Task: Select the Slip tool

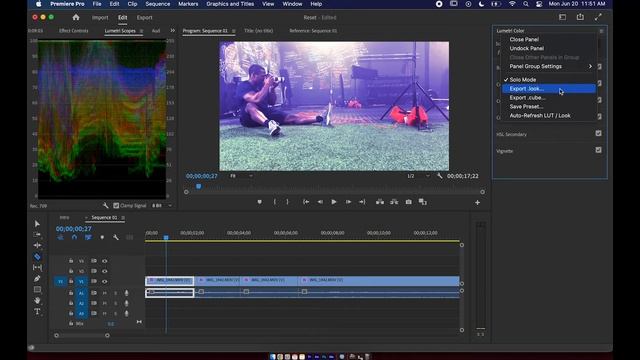Action: [37, 267]
